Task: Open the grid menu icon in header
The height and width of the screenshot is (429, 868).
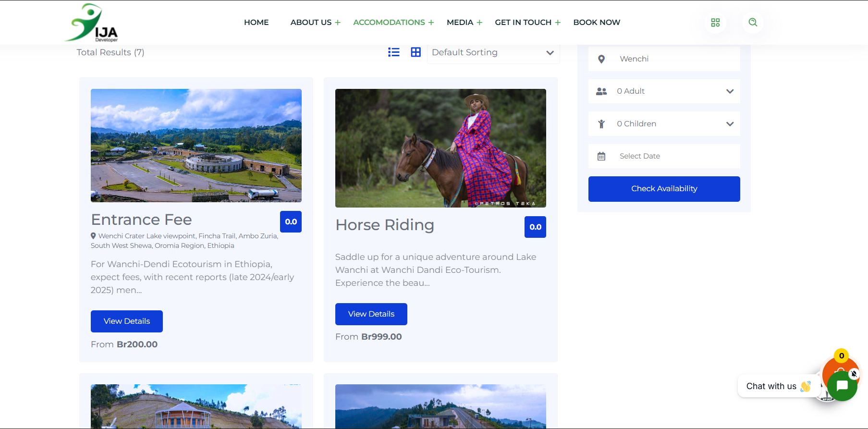Action: coord(715,23)
